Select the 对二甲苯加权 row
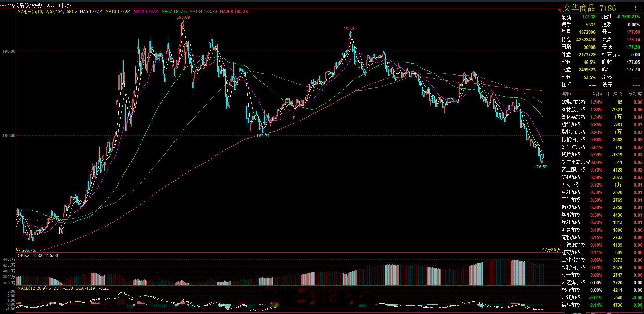 [602, 162]
